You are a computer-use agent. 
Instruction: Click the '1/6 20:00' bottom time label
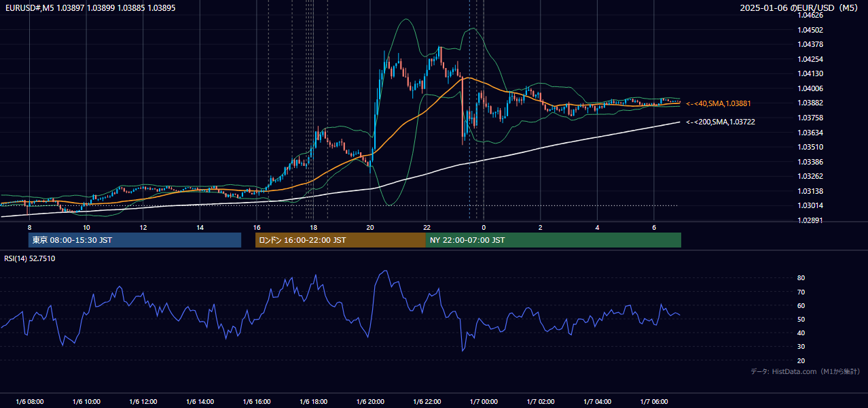tap(370, 402)
